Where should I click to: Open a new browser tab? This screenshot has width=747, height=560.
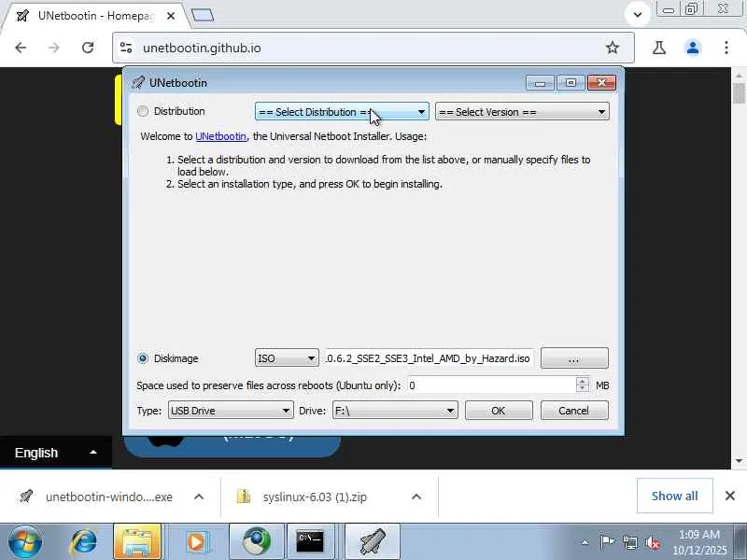[x=203, y=16]
